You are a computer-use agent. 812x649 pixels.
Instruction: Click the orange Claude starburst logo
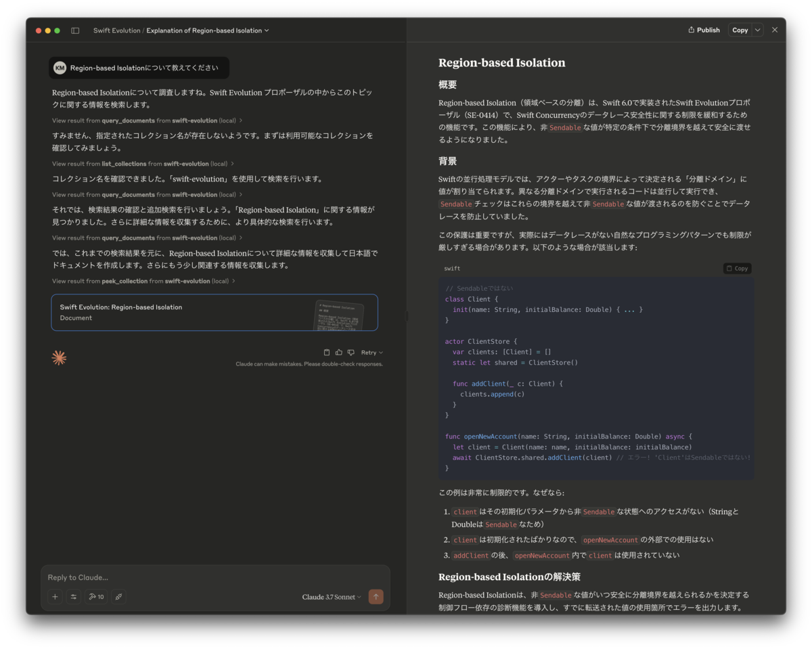pos(60,358)
